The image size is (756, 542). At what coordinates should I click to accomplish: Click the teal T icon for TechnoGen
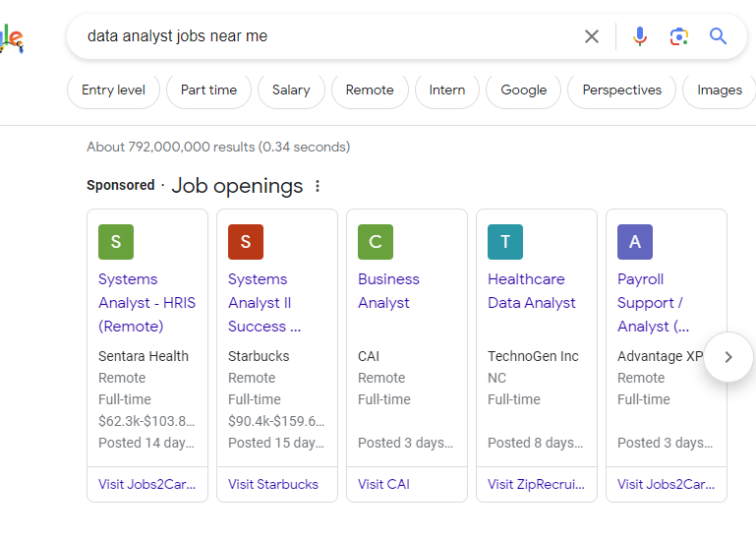point(504,242)
